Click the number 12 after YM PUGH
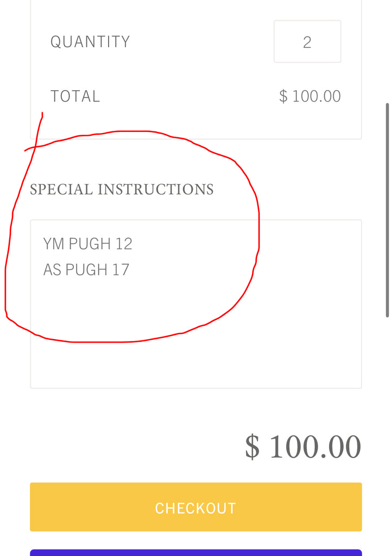The image size is (392, 556). (124, 244)
